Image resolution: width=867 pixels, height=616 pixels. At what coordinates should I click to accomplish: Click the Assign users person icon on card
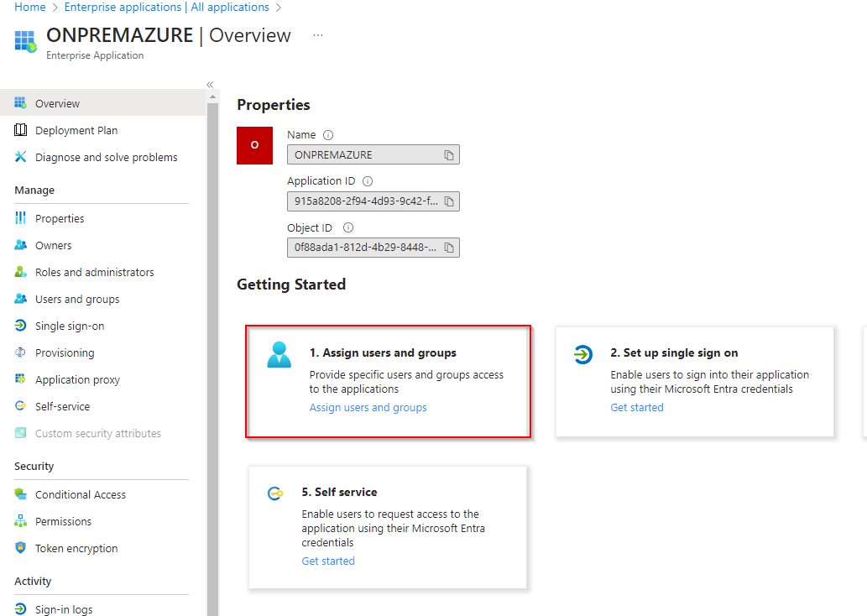click(x=279, y=355)
